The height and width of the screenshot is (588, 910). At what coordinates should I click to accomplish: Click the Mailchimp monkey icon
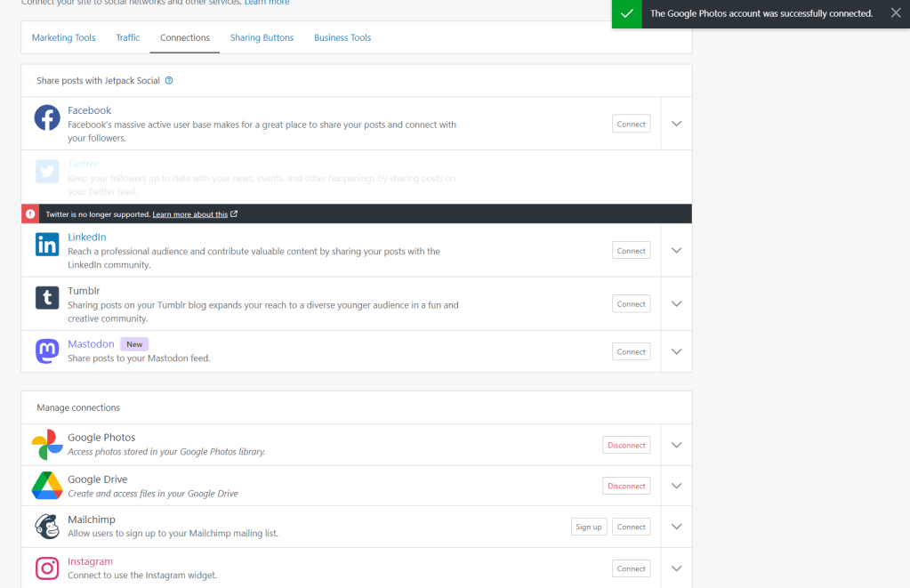47,527
